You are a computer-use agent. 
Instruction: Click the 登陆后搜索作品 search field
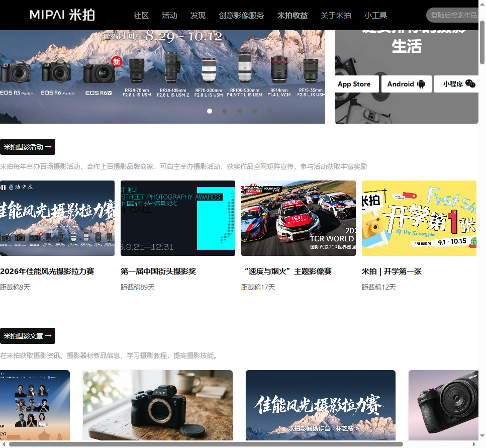[x=452, y=15]
